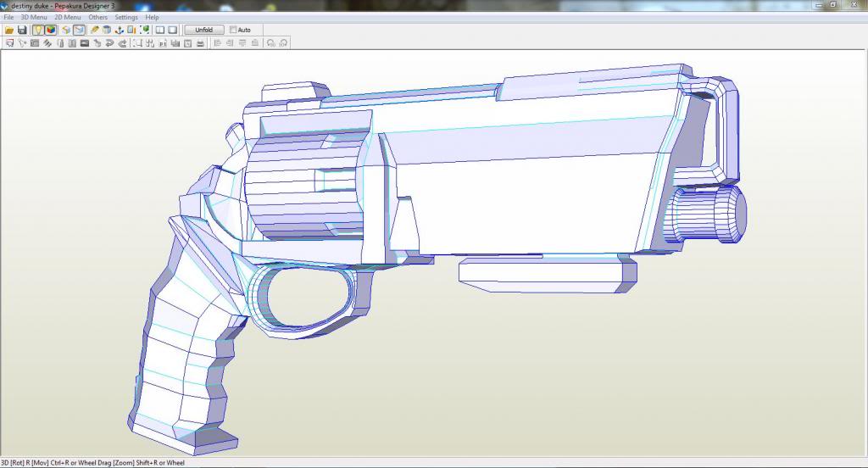Screen dimensions: 868x468
Task: Toggle the light bulb lighting switch
Action: tap(37, 30)
